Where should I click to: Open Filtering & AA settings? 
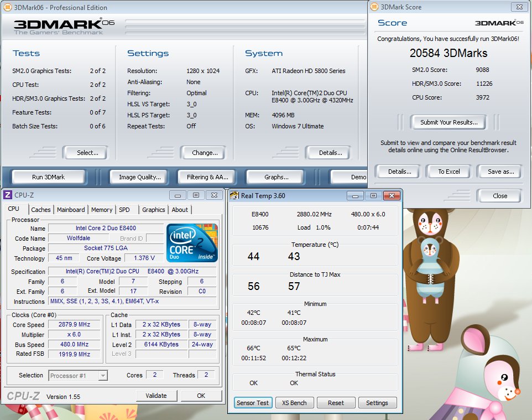click(x=207, y=177)
